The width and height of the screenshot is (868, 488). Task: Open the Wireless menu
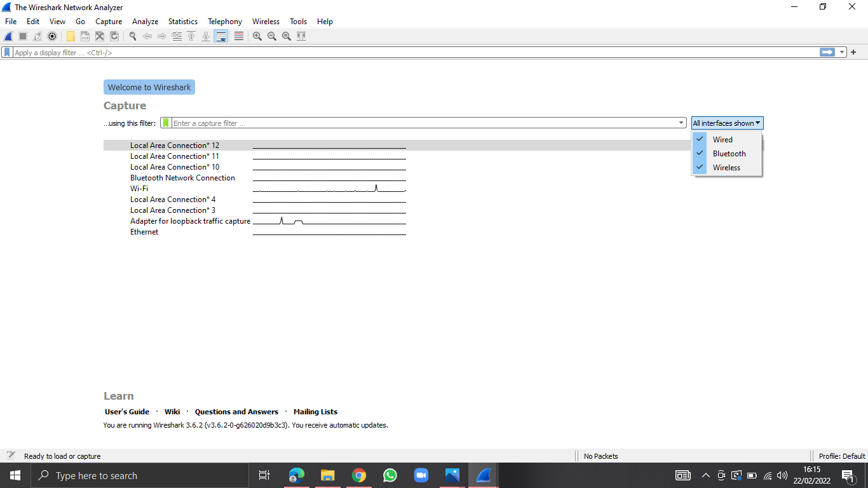pos(266,22)
